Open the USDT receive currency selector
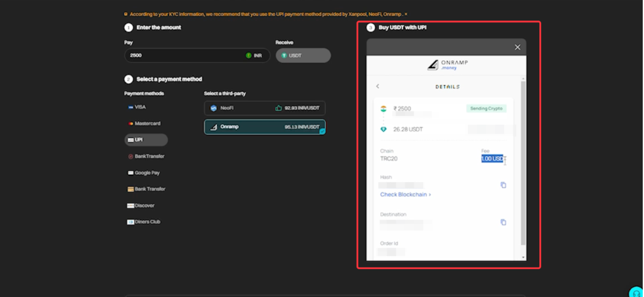The height and width of the screenshot is (297, 644). 303,55
